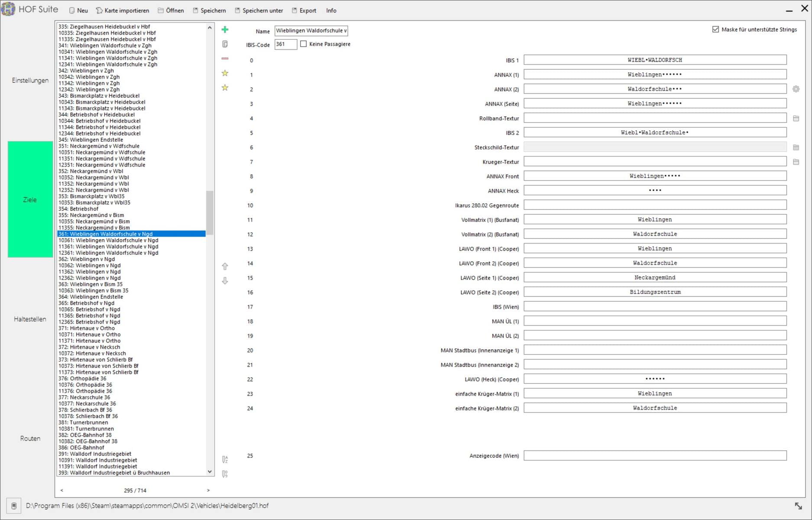Open folder browser for Krueger-Textur
Screen dimensions: 812x520
(x=796, y=162)
